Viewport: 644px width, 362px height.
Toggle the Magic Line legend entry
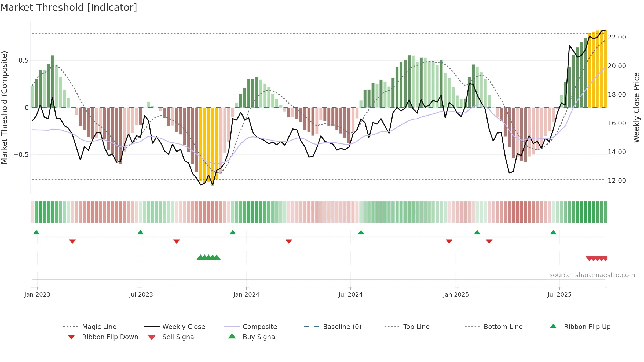pyautogui.click(x=90, y=327)
